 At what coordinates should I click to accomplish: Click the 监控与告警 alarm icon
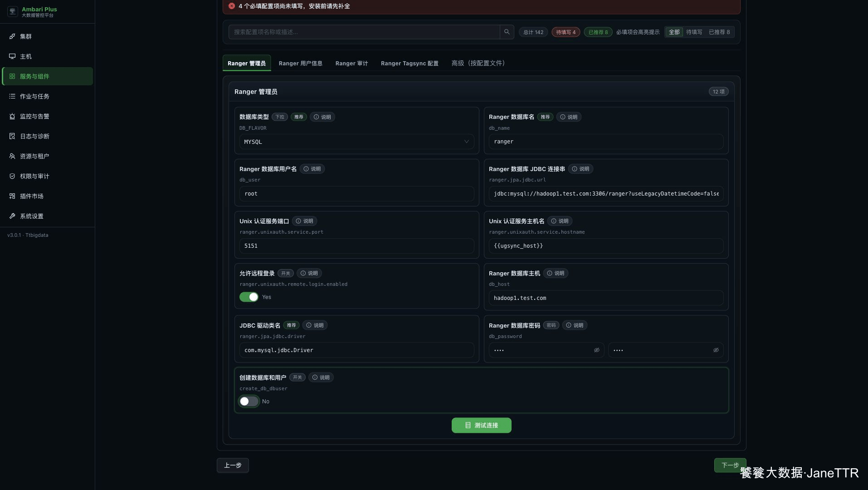(x=12, y=116)
